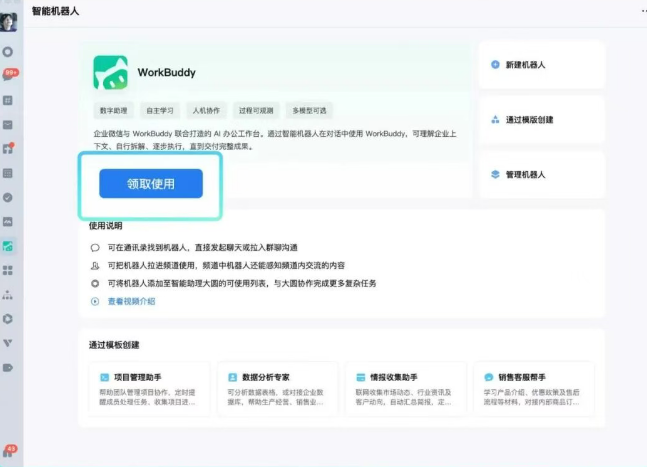647x467 pixels.
Task: Click the 项目管理助手 card icon
Action: tap(104, 377)
